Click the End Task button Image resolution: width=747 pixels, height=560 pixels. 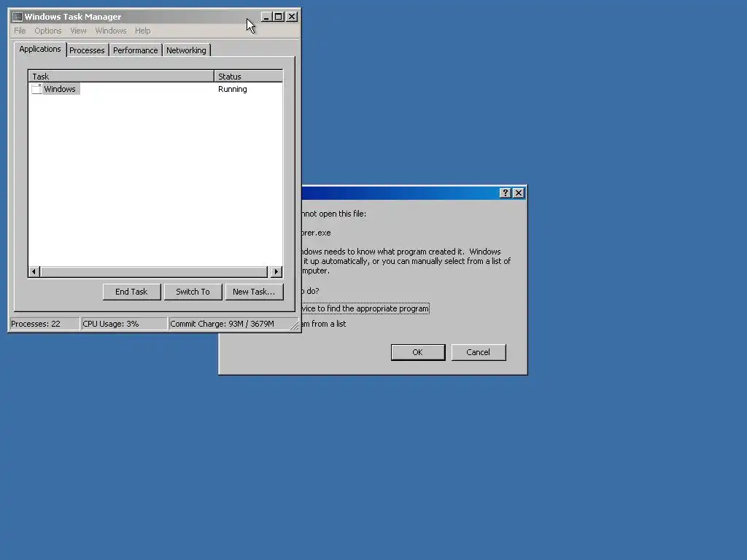(x=131, y=292)
